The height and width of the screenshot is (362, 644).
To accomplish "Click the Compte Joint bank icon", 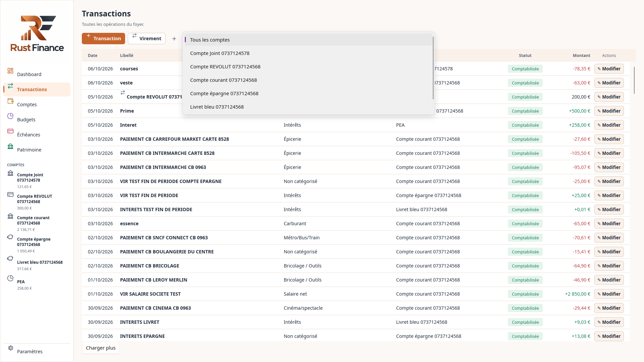I will click(10, 173).
